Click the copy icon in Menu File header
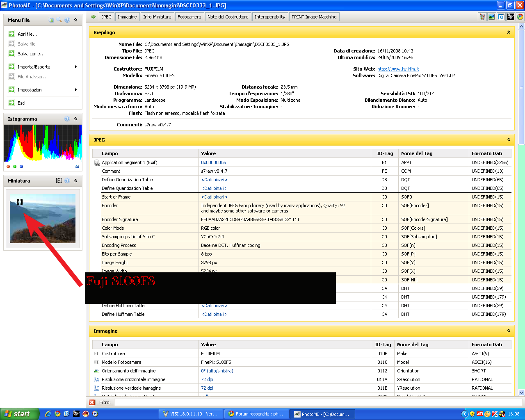Viewport: 525px width, 420px height. click(51, 20)
